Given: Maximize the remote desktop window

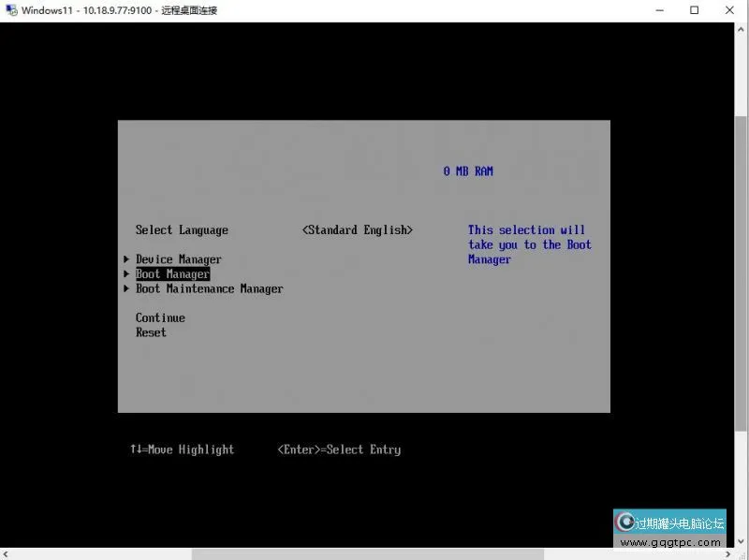Looking at the screenshot, I should 694,10.
